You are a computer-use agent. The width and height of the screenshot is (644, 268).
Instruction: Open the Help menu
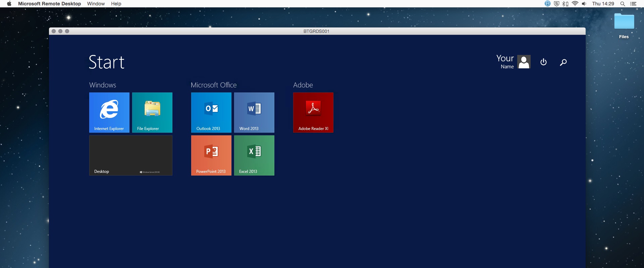click(116, 4)
